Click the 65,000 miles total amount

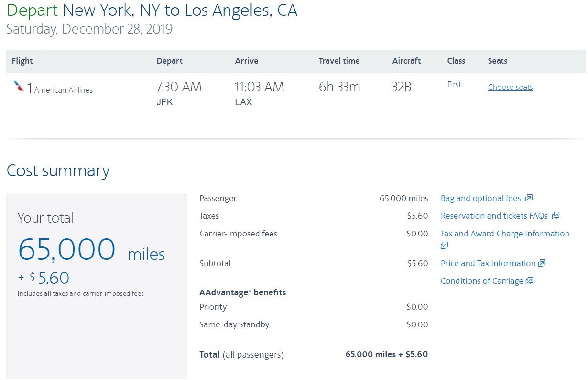tap(67, 249)
